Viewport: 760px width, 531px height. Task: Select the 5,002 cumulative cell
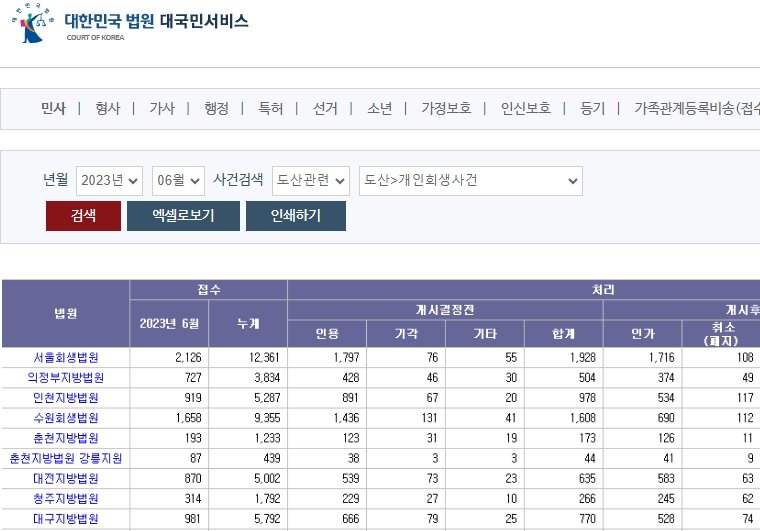(x=248, y=479)
